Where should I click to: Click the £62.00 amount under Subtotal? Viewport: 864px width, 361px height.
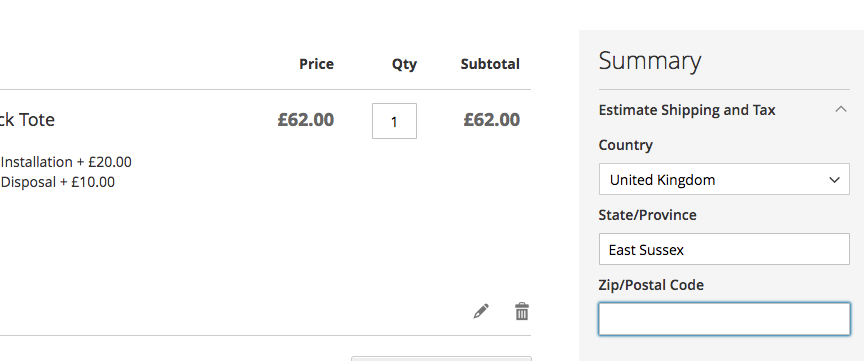[x=492, y=120]
